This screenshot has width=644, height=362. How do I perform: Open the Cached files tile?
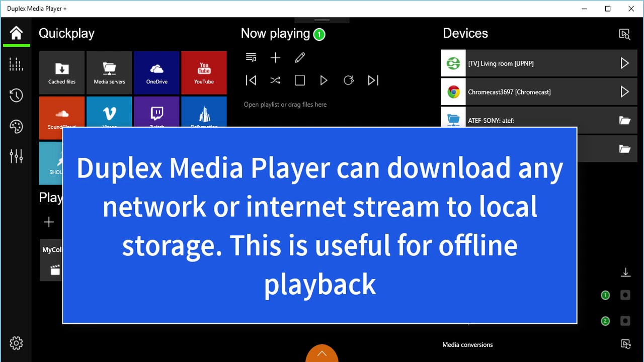coord(62,73)
